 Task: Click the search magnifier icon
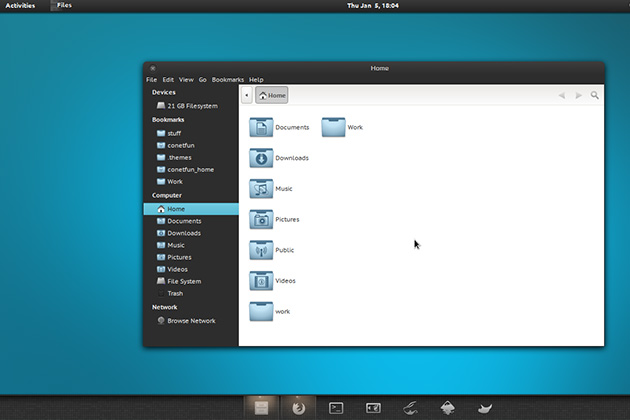[x=595, y=95]
